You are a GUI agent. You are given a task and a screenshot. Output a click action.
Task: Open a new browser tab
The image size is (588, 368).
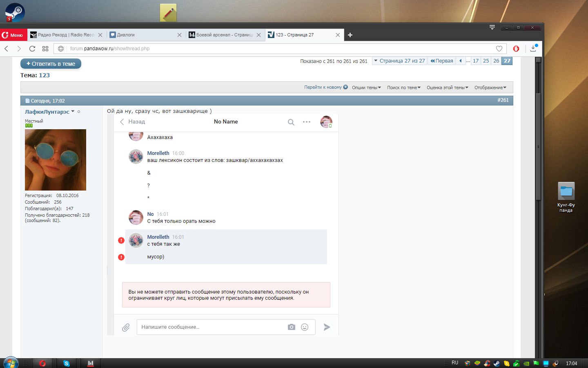click(x=350, y=35)
